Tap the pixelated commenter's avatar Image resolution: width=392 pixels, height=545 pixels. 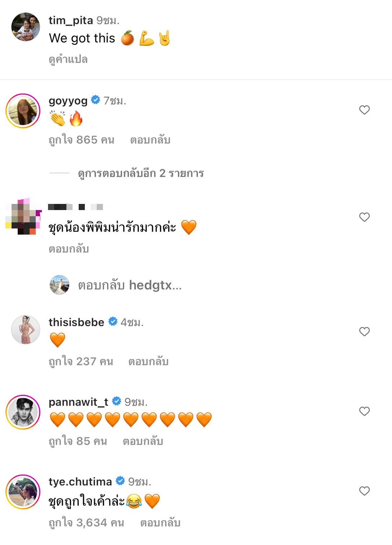[23, 217]
